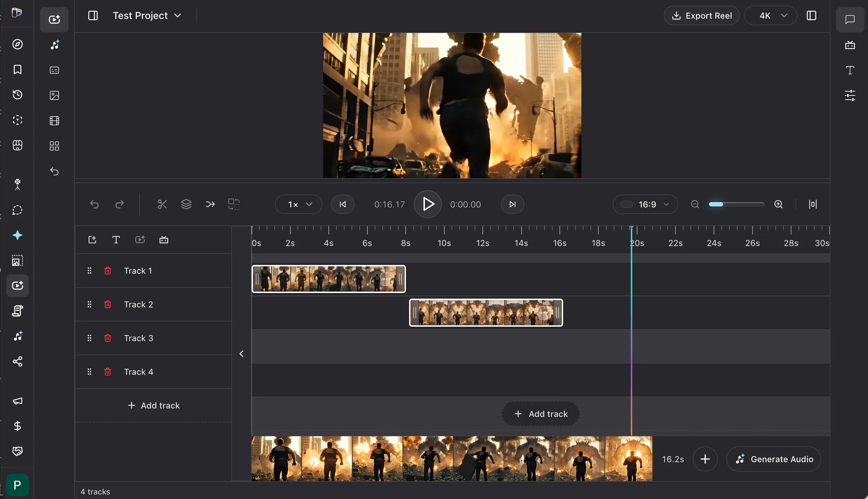
Task: Click the video preview frame
Action: coord(452,106)
